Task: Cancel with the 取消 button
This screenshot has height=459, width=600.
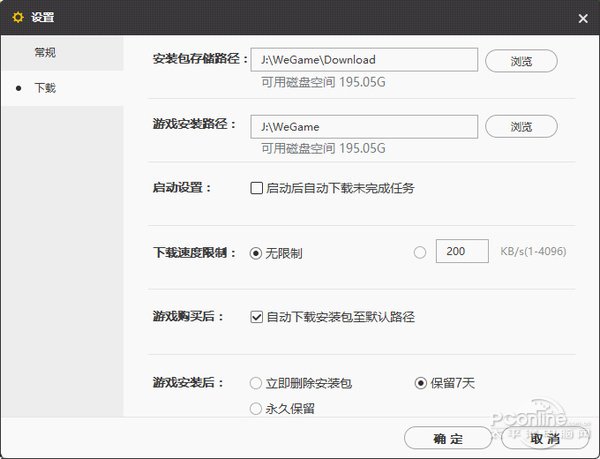Action: pyautogui.click(x=545, y=438)
